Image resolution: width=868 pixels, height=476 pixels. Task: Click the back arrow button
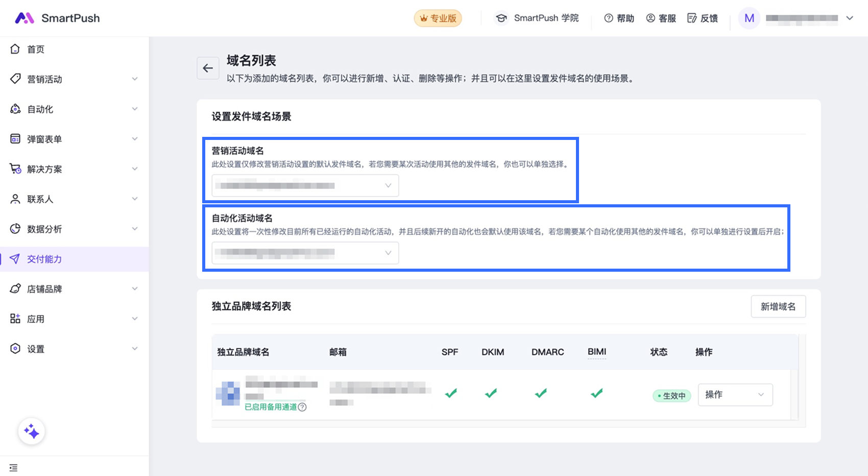coord(208,68)
